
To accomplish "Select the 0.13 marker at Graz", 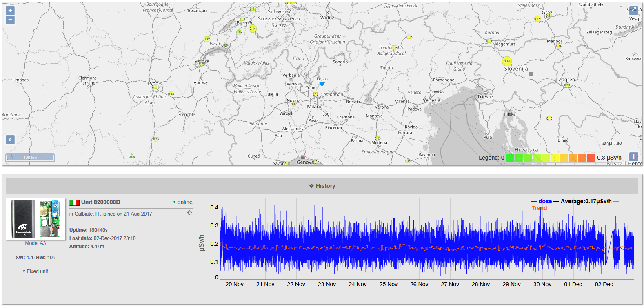I will coord(549,16).
